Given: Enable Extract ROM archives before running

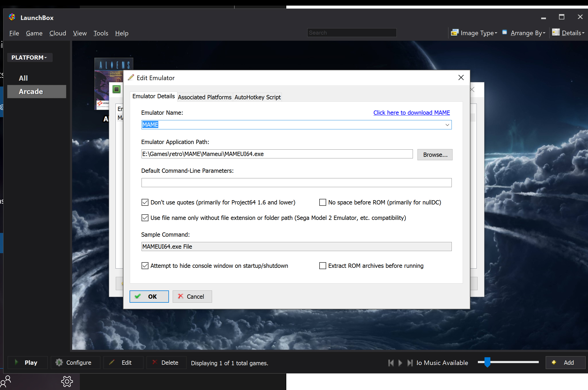Looking at the screenshot, I should [x=323, y=266].
